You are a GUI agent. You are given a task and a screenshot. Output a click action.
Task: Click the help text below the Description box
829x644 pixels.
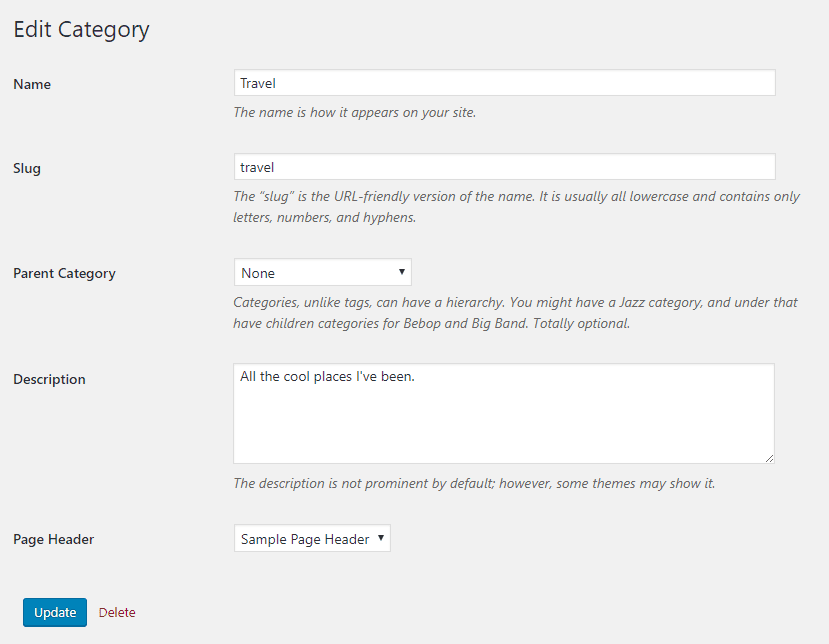point(473,483)
